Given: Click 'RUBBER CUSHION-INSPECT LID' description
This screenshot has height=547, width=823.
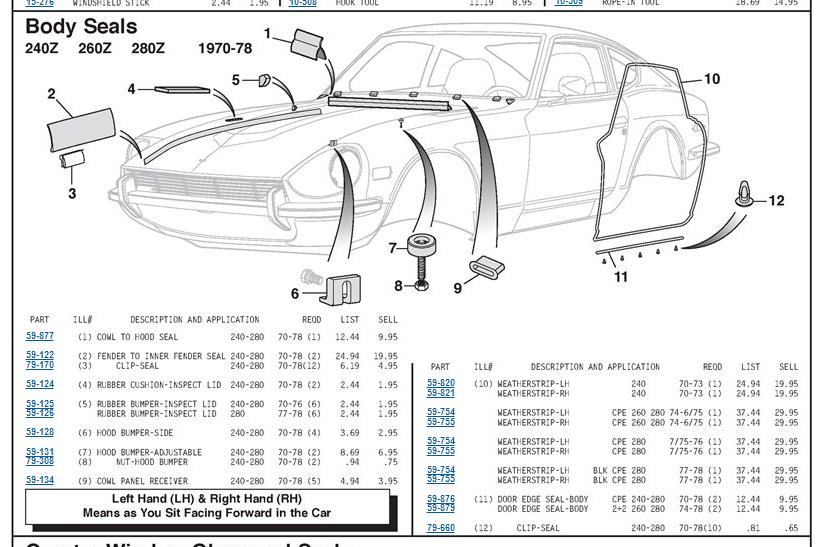Looking at the screenshot, I should click(x=159, y=385).
